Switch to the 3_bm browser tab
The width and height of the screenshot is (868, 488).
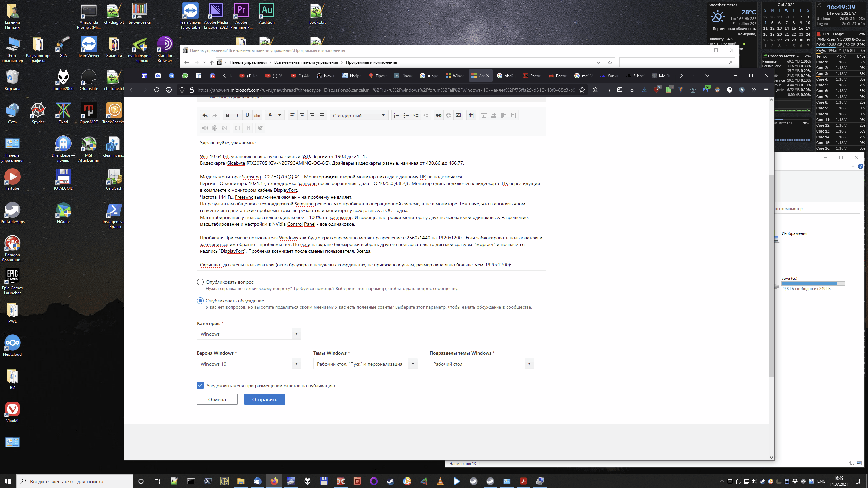[x=635, y=76]
